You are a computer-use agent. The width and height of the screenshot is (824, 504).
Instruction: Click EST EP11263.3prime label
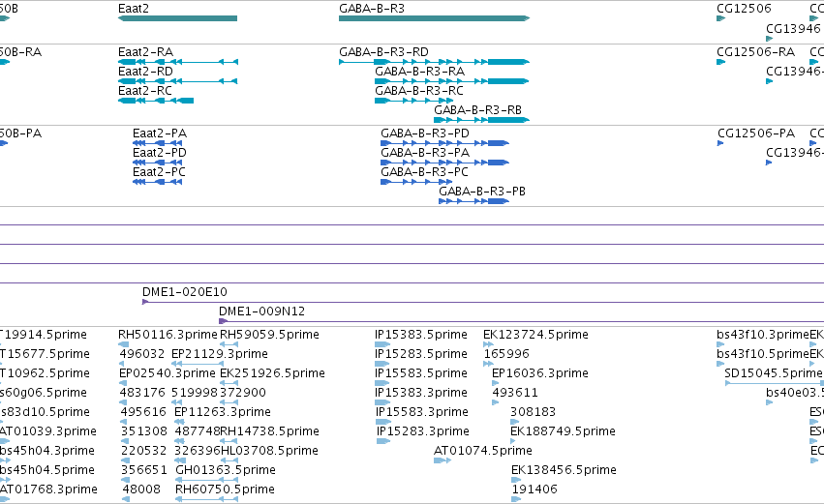223,412
